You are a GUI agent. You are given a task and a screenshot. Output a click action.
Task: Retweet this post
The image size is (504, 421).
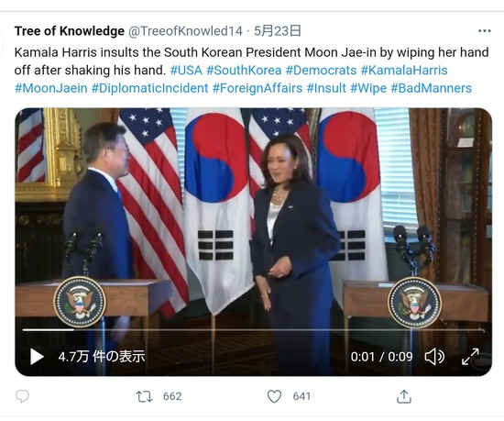[x=144, y=396]
